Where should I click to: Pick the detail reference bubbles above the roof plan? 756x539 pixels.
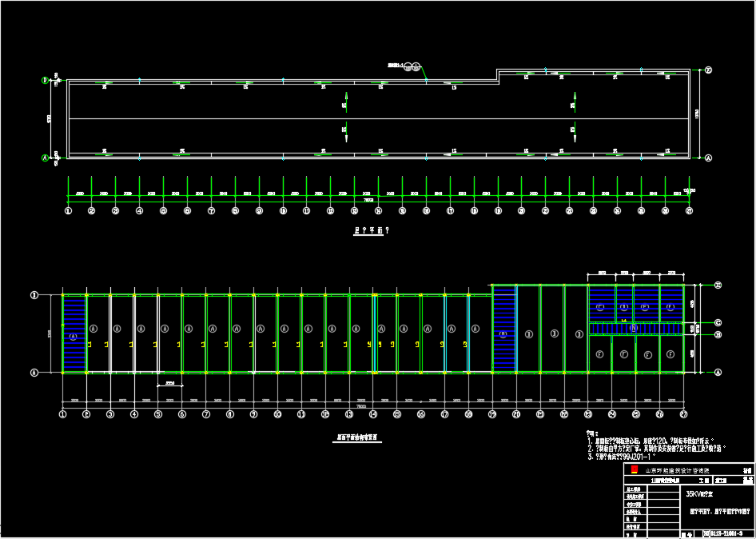click(412, 66)
